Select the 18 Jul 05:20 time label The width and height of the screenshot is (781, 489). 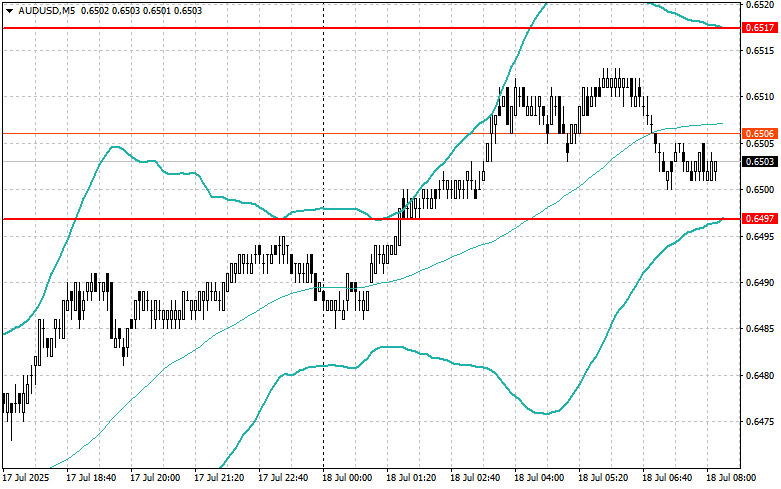point(603,478)
